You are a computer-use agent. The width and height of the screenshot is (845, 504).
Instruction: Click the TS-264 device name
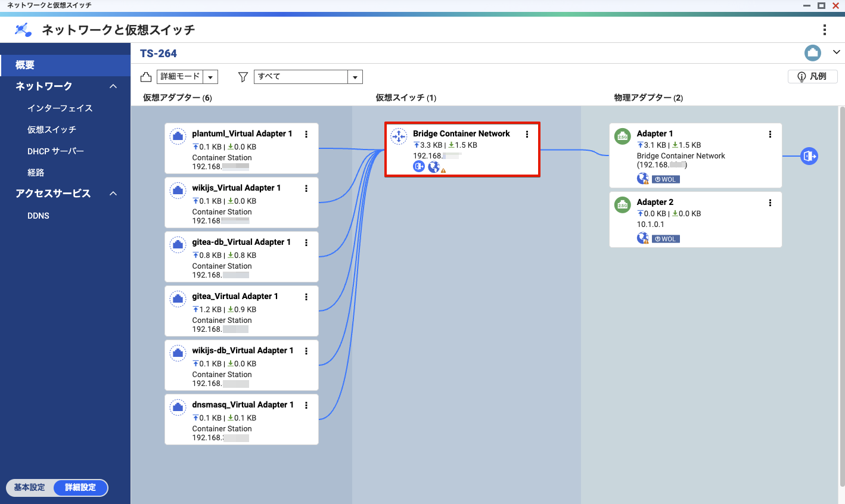pyautogui.click(x=159, y=53)
